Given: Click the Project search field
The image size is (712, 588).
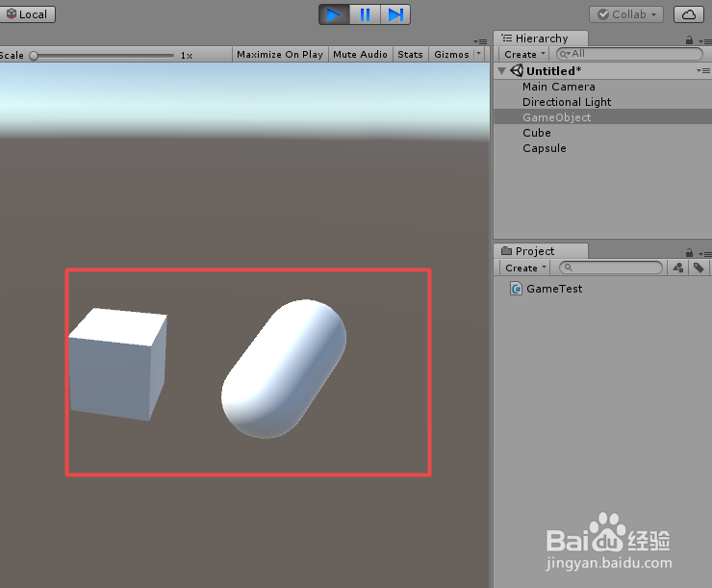Looking at the screenshot, I should pos(611,268).
